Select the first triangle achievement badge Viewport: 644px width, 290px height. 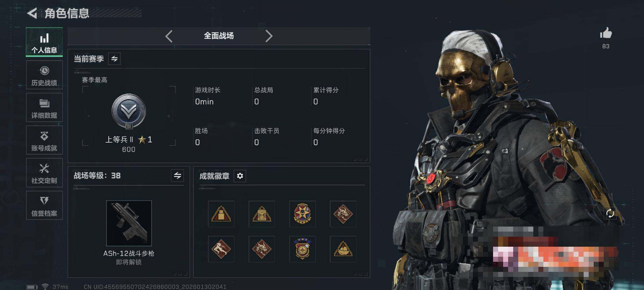pos(221,214)
